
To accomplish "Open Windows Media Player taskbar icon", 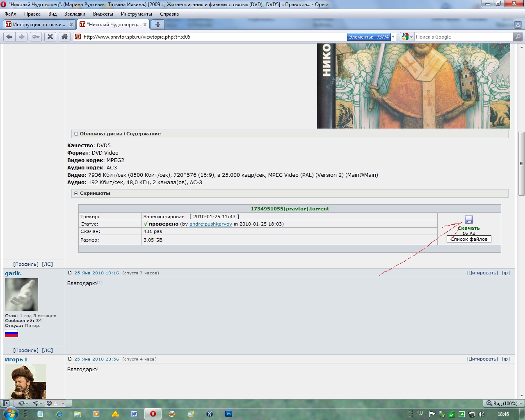I will click(96, 414).
